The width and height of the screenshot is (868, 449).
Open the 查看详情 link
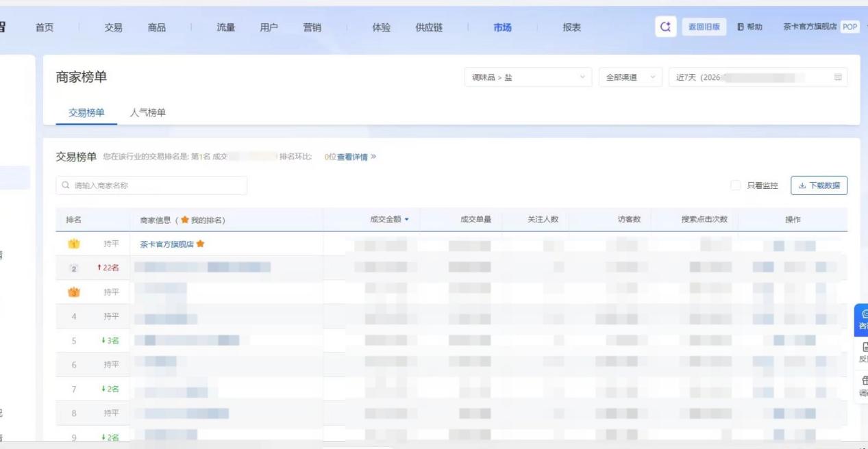point(352,157)
